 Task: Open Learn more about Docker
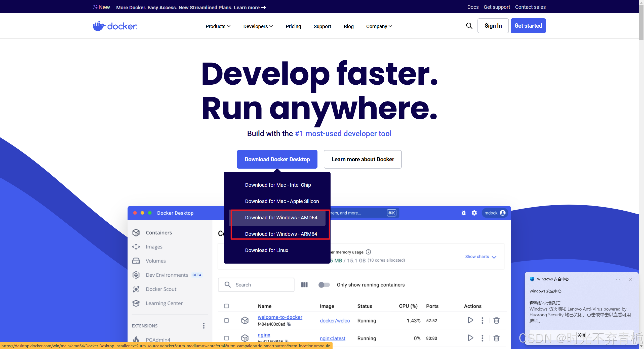click(x=363, y=159)
